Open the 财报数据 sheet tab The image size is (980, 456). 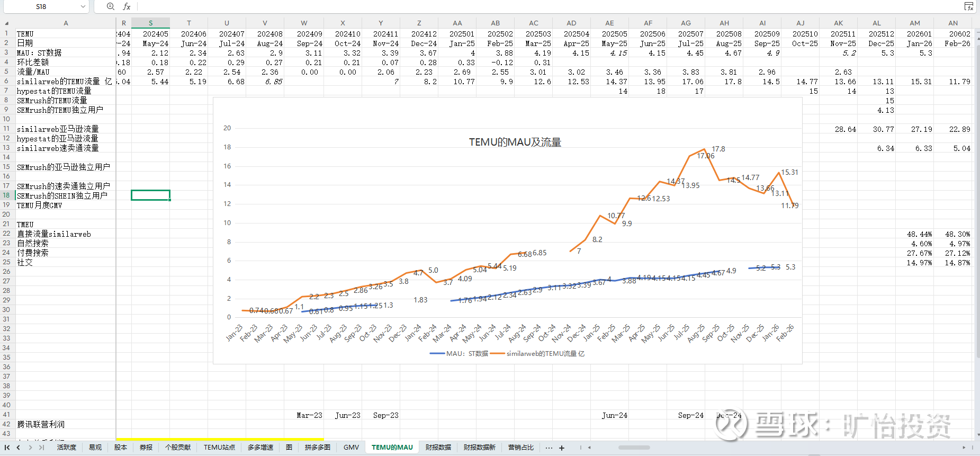[438, 448]
